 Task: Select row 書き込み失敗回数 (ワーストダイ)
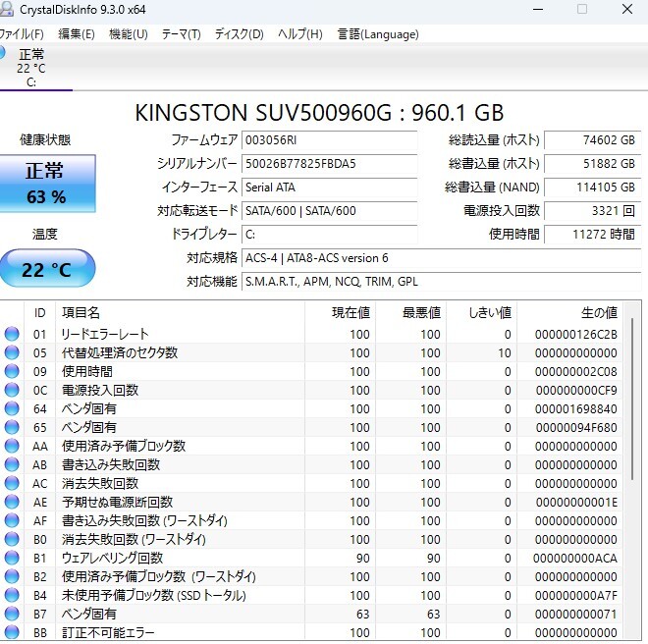tap(313, 520)
